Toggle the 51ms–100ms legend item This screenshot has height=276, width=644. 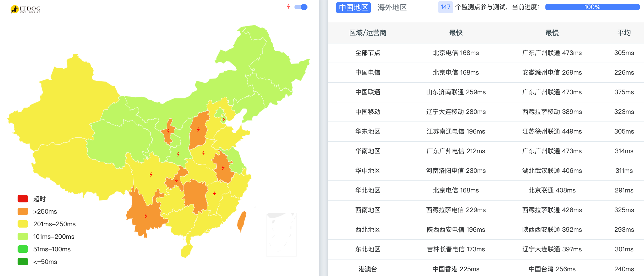[x=44, y=249]
